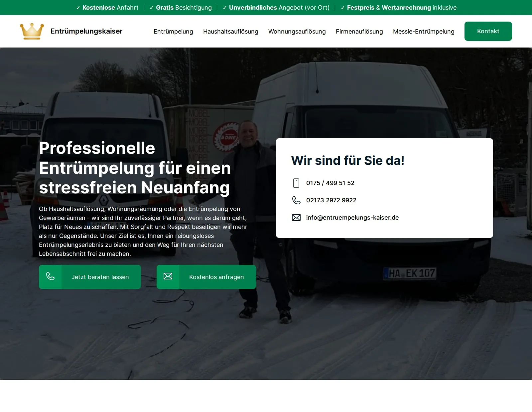The image size is (532, 412).
Task: Select Messie-Entrümpelung from the navigation
Action: click(424, 31)
